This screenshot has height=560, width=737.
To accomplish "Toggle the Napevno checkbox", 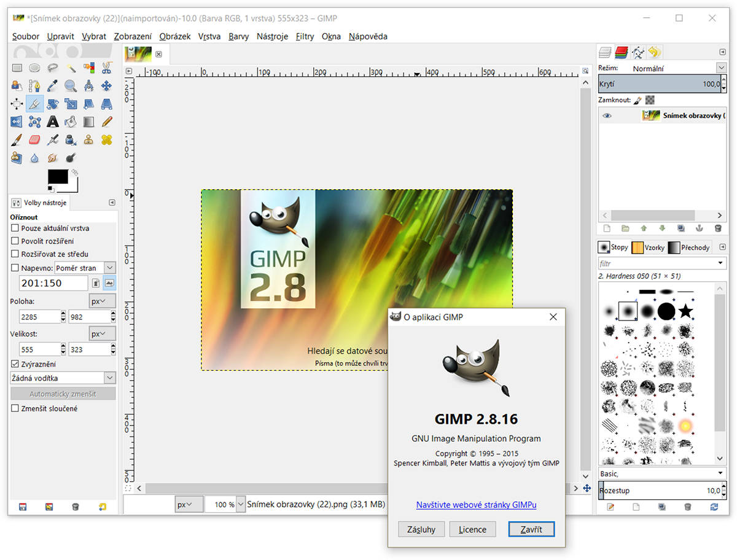I will point(15,268).
